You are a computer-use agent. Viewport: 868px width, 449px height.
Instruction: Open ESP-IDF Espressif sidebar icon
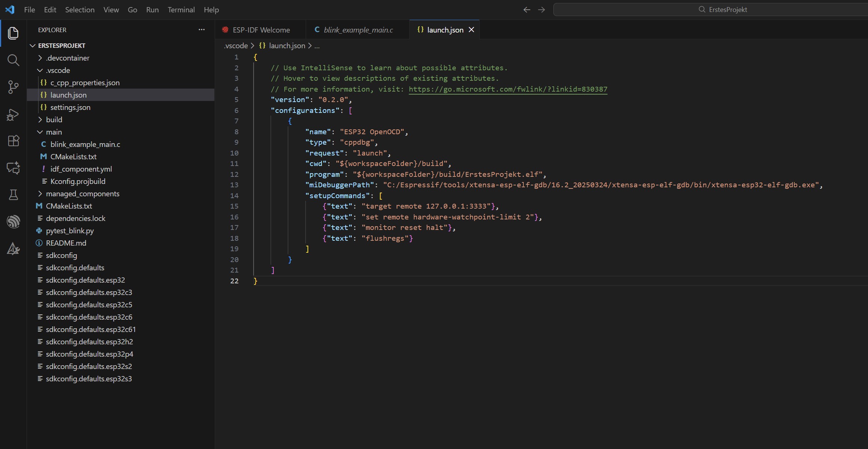point(13,222)
